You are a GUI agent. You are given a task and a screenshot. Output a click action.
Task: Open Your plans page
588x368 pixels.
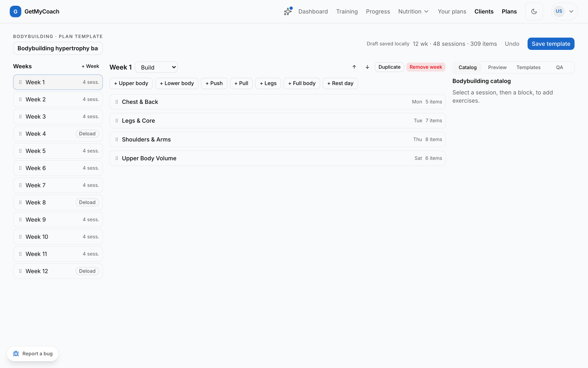coord(452,11)
